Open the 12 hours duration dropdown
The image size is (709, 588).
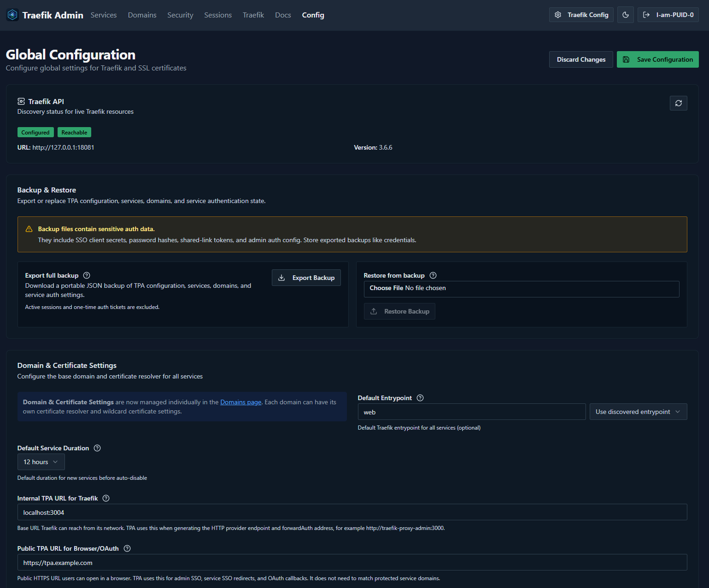[41, 462]
